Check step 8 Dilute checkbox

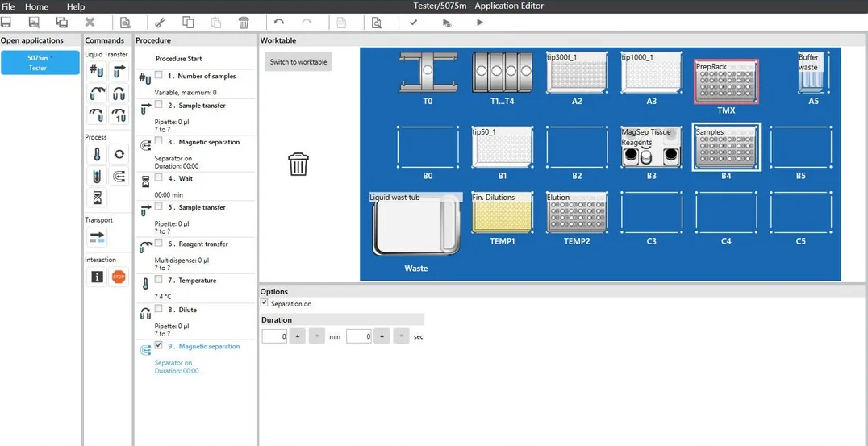[159, 309]
